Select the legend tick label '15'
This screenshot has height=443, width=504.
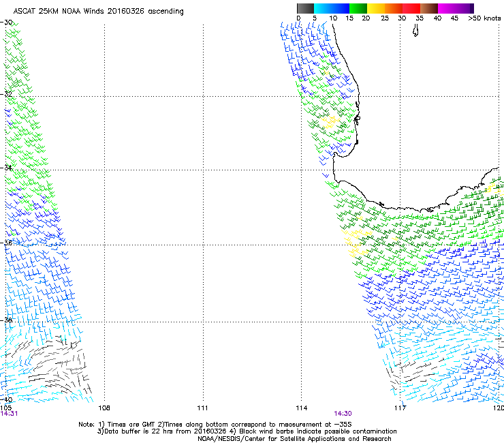pos(349,18)
